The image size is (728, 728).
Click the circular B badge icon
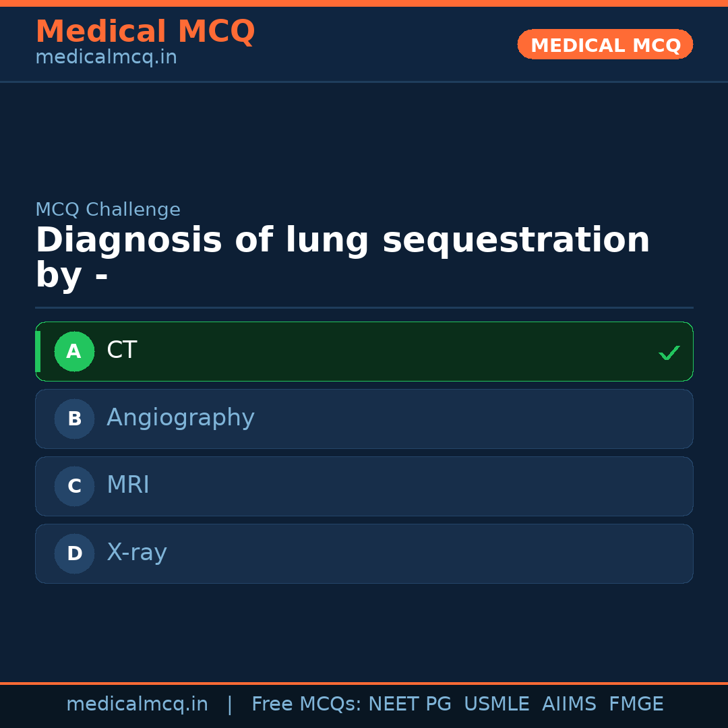[74, 419]
